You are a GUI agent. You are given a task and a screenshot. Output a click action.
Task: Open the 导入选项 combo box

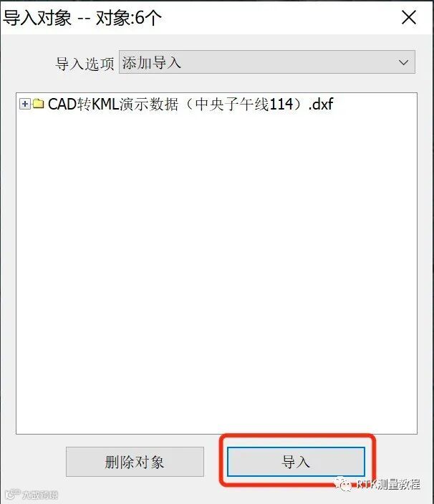pos(267,62)
